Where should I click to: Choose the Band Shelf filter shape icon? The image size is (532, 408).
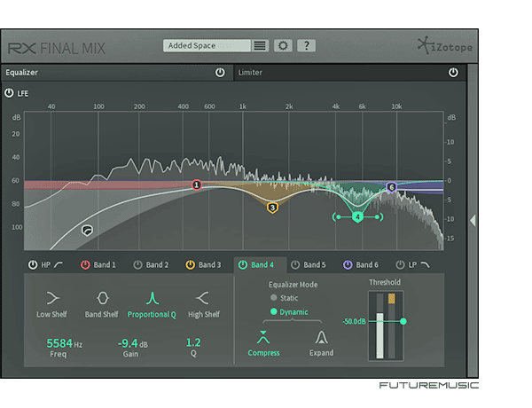tap(103, 298)
